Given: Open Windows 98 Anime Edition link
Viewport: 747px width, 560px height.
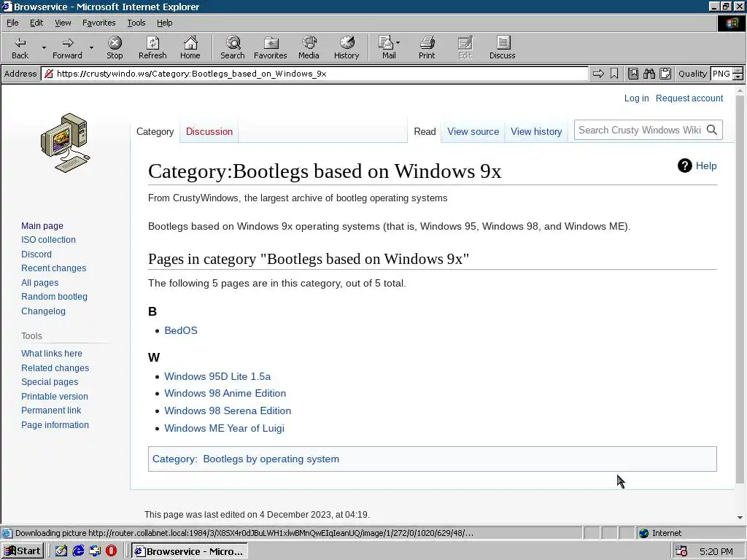Looking at the screenshot, I should (x=225, y=393).
